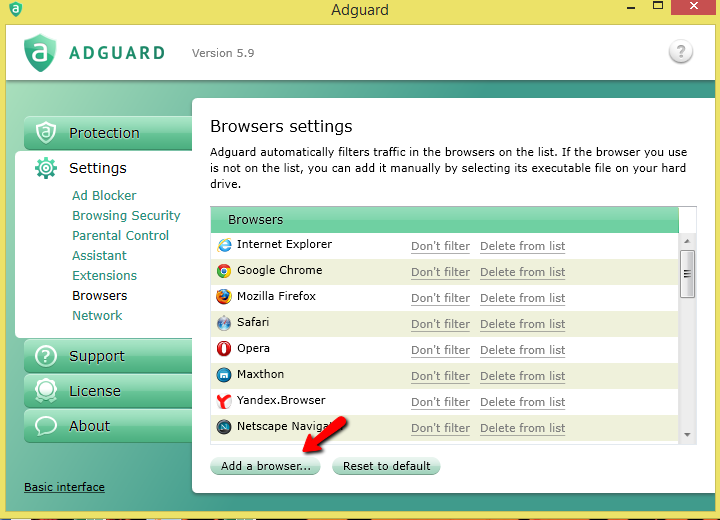
Task: Delete Maxthon from list
Action: [523, 376]
